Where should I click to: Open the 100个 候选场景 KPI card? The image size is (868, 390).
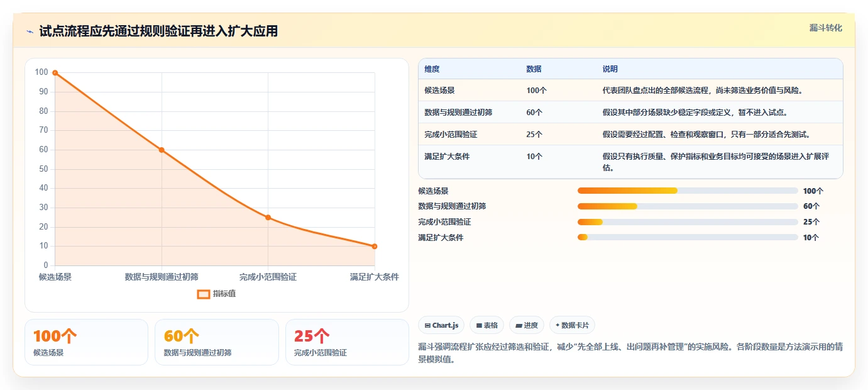pos(86,342)
